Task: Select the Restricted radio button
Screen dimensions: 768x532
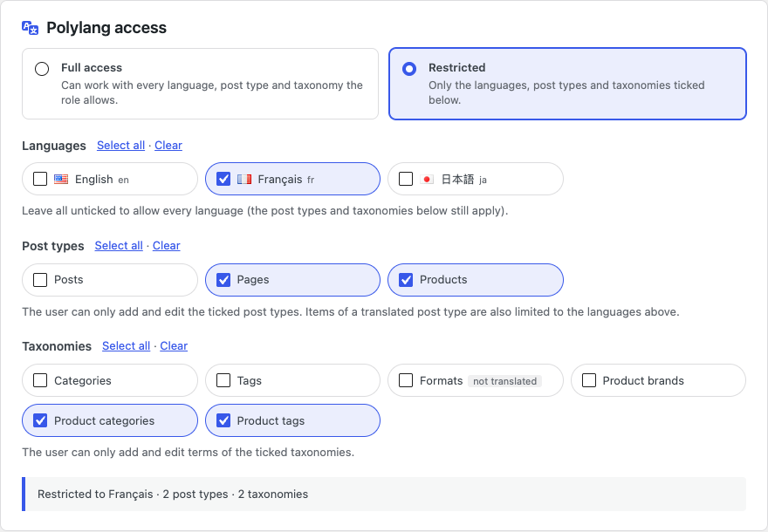Action: click(409, 69)
